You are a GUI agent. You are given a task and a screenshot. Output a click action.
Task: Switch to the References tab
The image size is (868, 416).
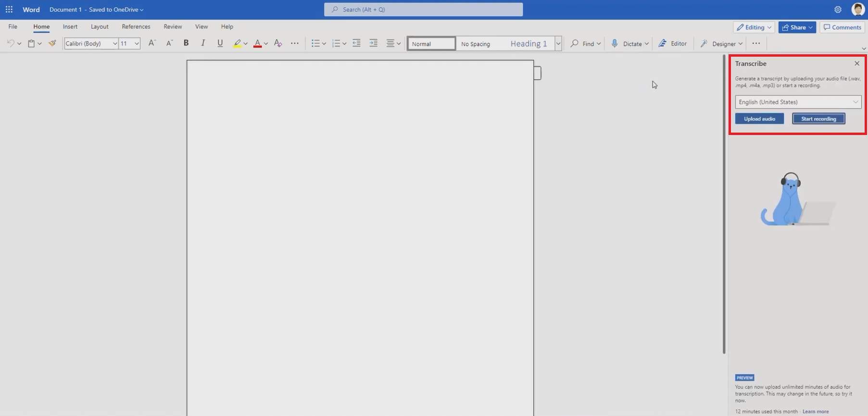(136, 26)
